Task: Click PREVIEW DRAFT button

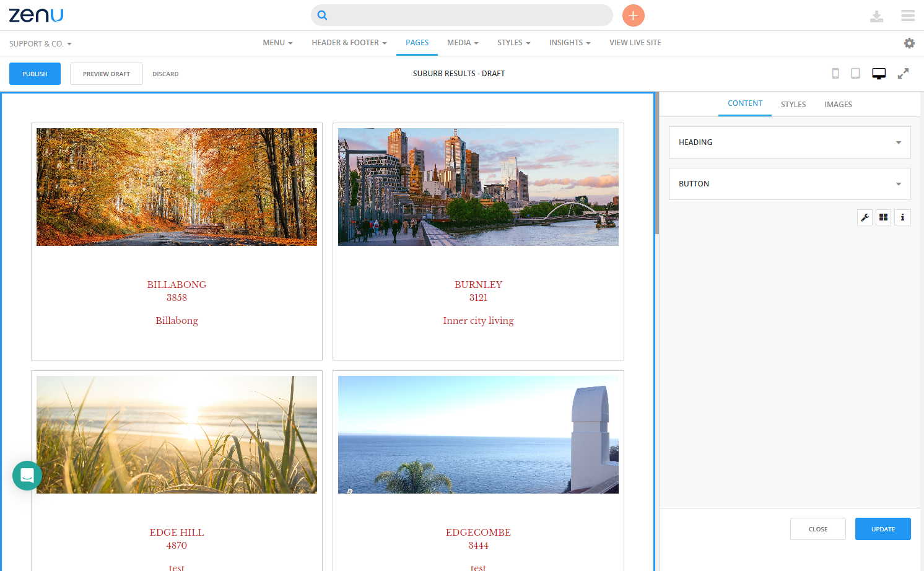Action: coord(107,74)
